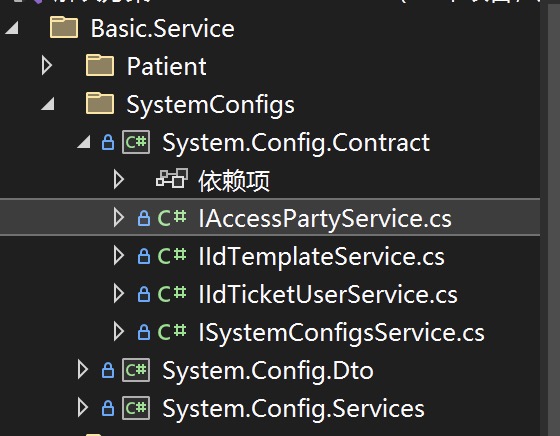Viewport: 560px width, 436px height.
Task: Expand the System.Config.Dto project
Action: (x=82, y=370)
